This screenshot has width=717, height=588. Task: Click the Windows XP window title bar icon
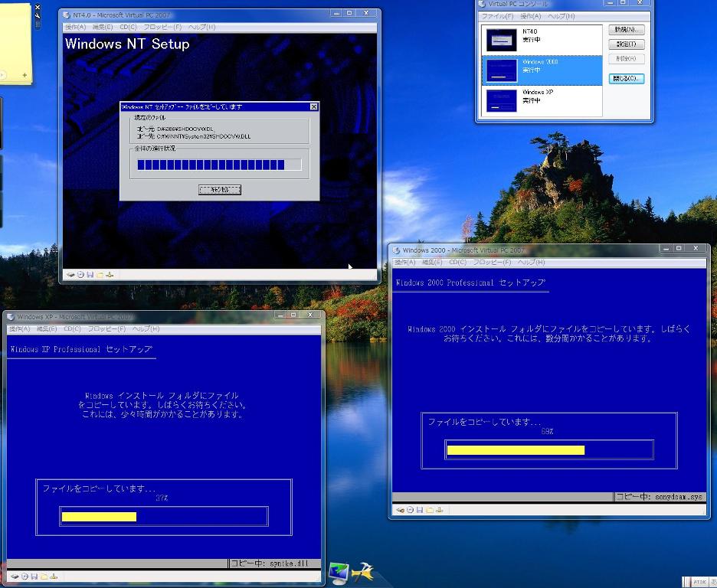[x=11, y=317]
